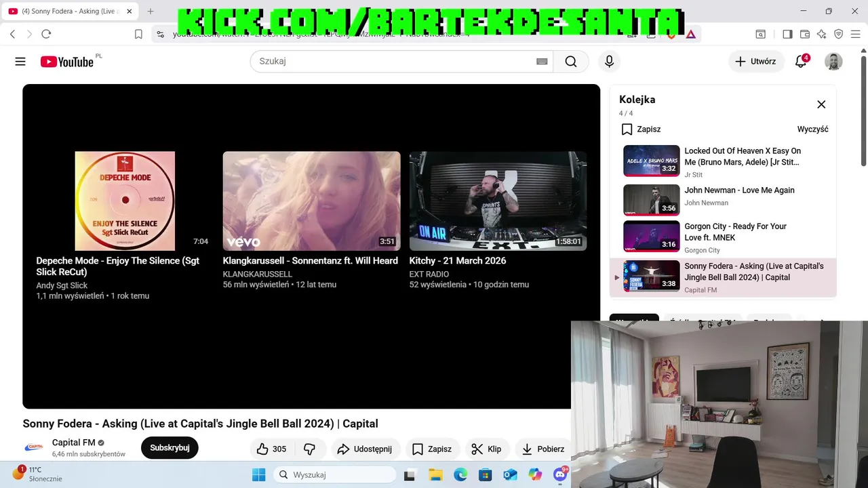This screenshot has height=488, width=868.
Task: Close the Sonny Fodera browser tab
Action: pyautogui.click(x=130, y=12)
